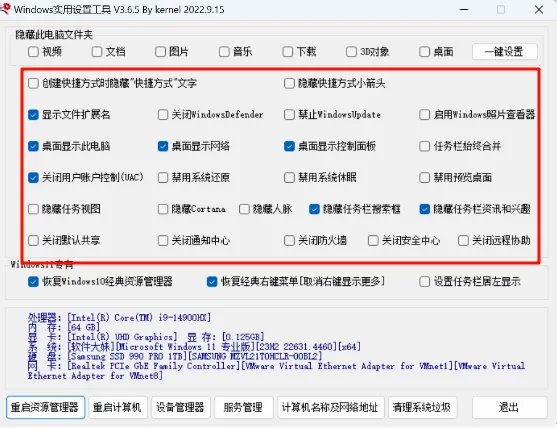Image resolution: width=557 pixels, height=428 pixels.
Task: Uncheck 隐藏任务栏搜索框
Action: (x=314, y=209)
